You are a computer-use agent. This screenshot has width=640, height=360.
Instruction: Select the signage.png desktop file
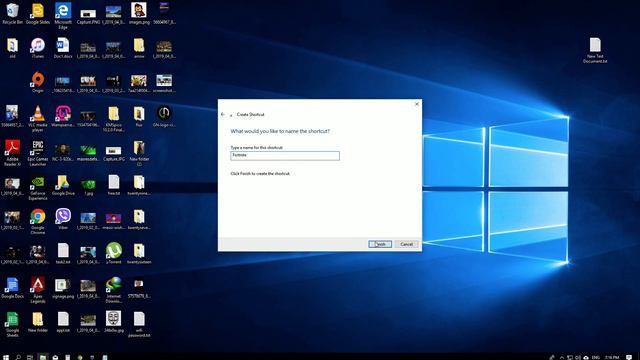click(63, 288)
